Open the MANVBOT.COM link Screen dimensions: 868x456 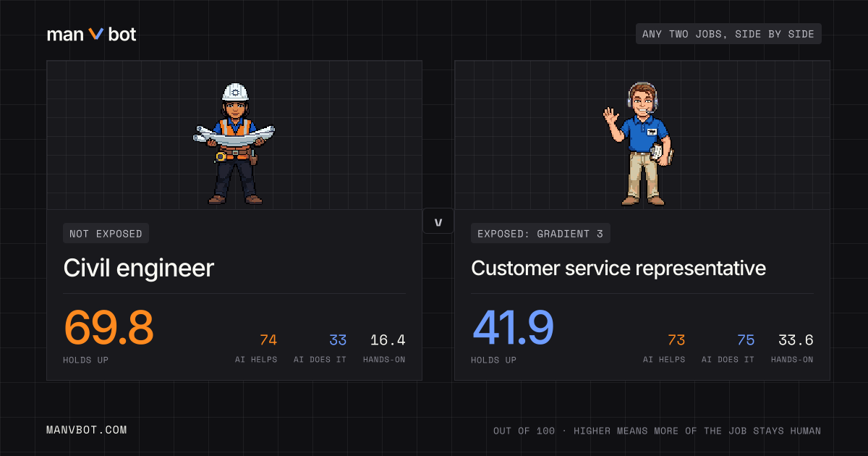point(87,430)
